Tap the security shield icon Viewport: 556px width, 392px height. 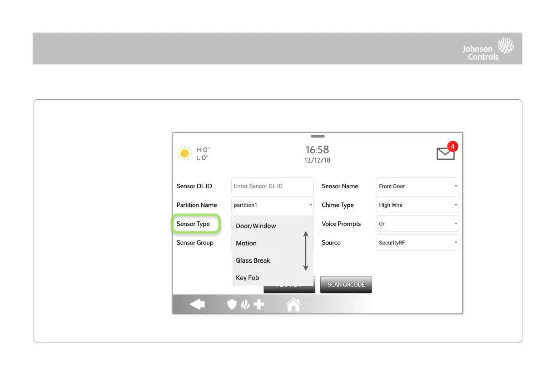tap(232, 304)
